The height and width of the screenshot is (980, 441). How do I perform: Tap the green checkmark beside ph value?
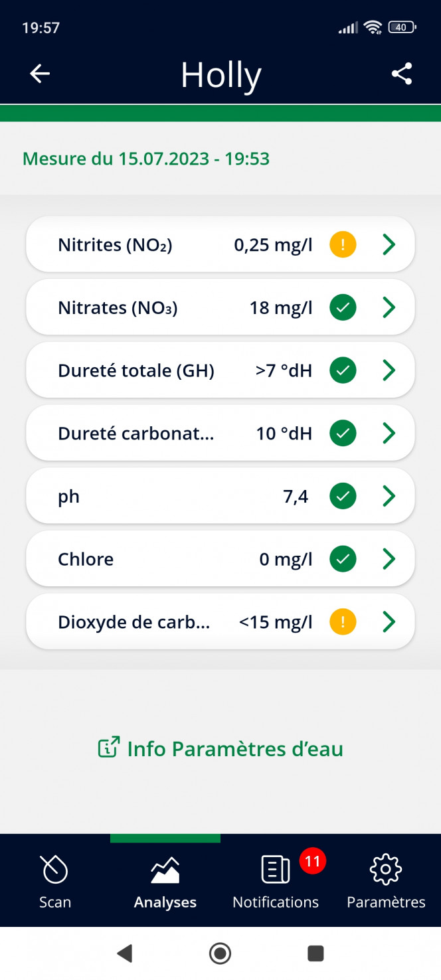343,496
